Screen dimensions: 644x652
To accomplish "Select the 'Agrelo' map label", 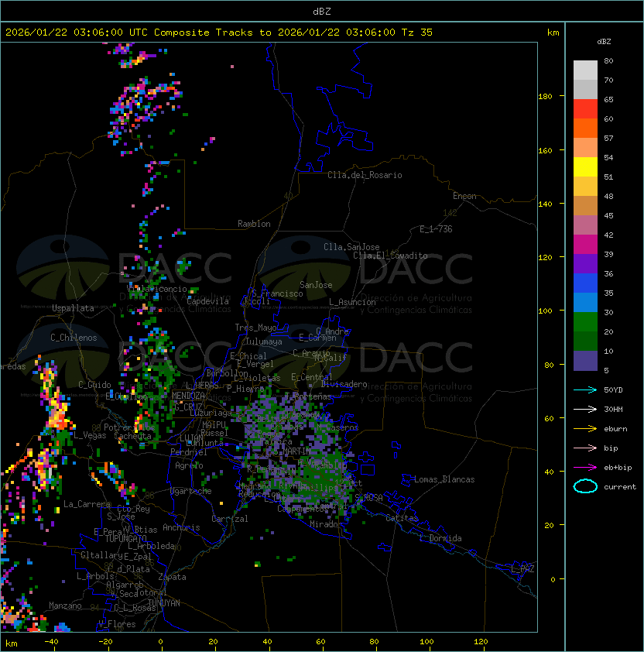I will pos(189,465).
